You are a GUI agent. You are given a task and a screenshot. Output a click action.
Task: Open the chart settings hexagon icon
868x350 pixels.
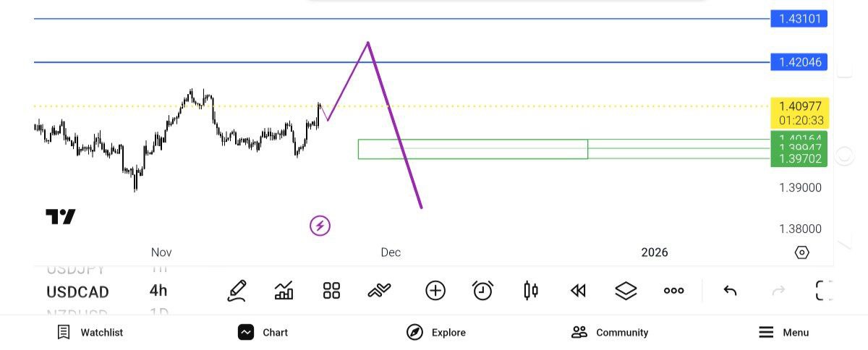(x=801, y=252)
